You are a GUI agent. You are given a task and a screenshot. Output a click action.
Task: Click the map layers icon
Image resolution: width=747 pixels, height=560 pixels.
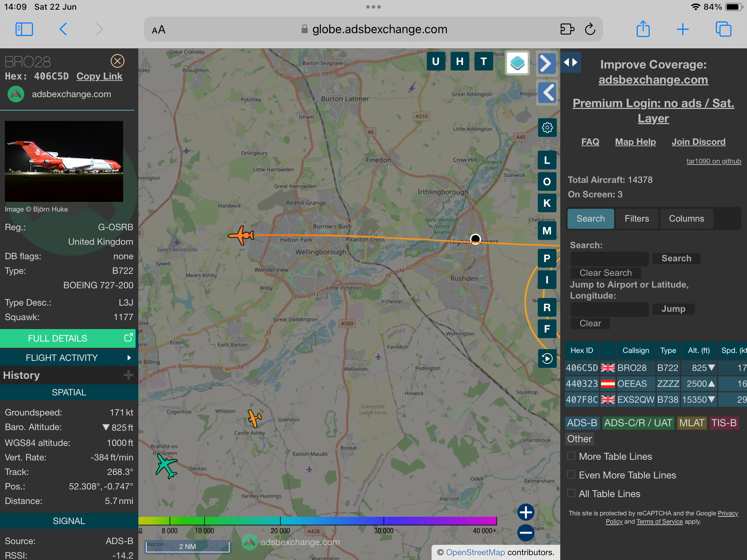coord(517,63)
